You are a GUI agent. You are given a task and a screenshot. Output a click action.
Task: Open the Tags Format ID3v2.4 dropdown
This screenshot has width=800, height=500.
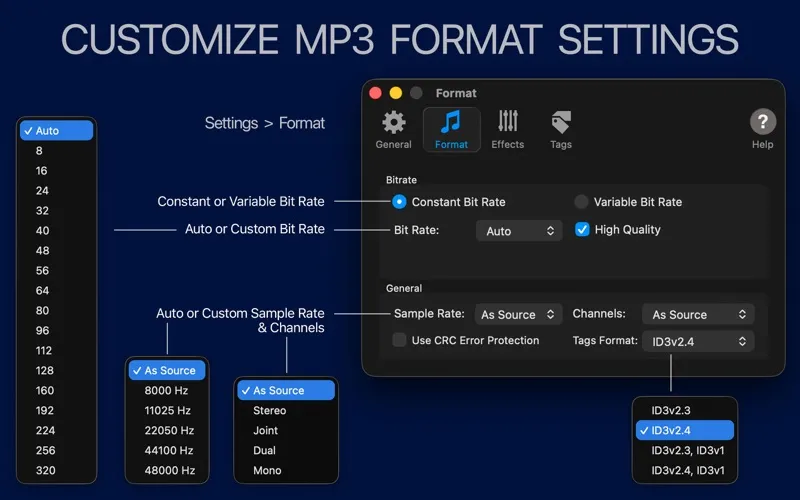(698, 341)
